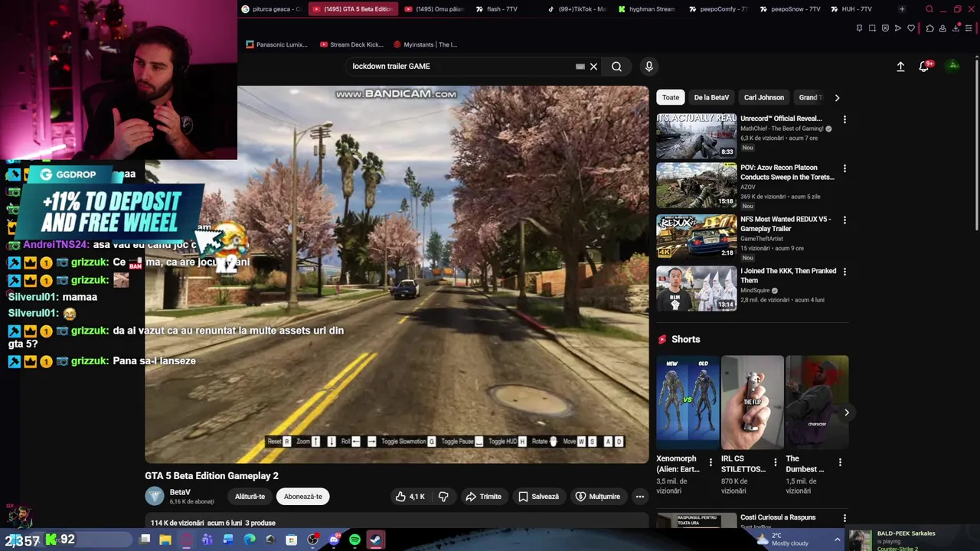Open options for The Dumbest short
Screen dimensions: 980x551
(840, 462)
